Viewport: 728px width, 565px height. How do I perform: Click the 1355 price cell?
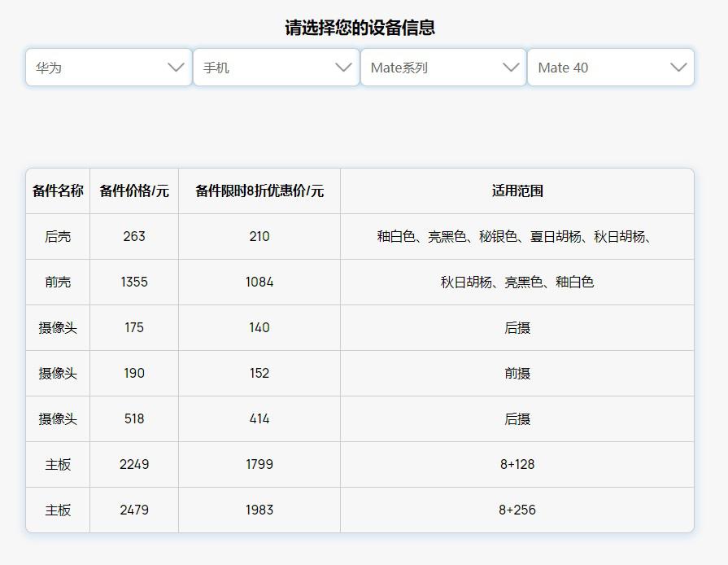pyautogui.click(x=134, y=282)
